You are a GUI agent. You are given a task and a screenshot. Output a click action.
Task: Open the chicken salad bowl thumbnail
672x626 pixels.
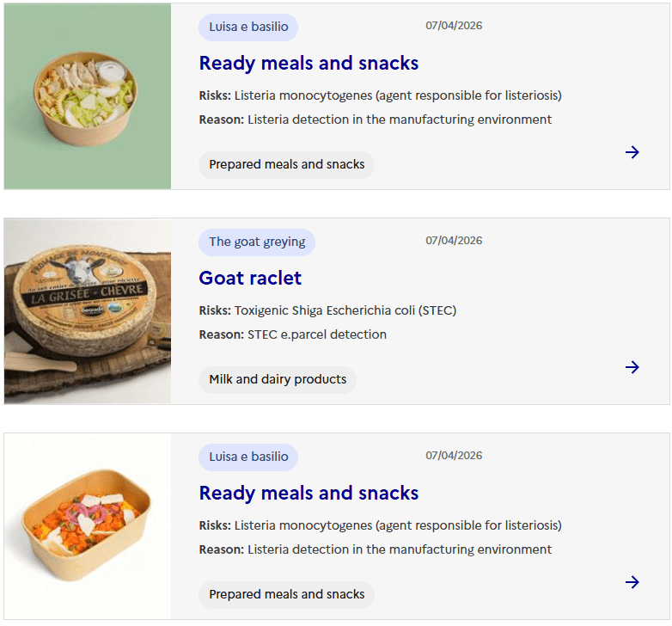click(88, 96)
